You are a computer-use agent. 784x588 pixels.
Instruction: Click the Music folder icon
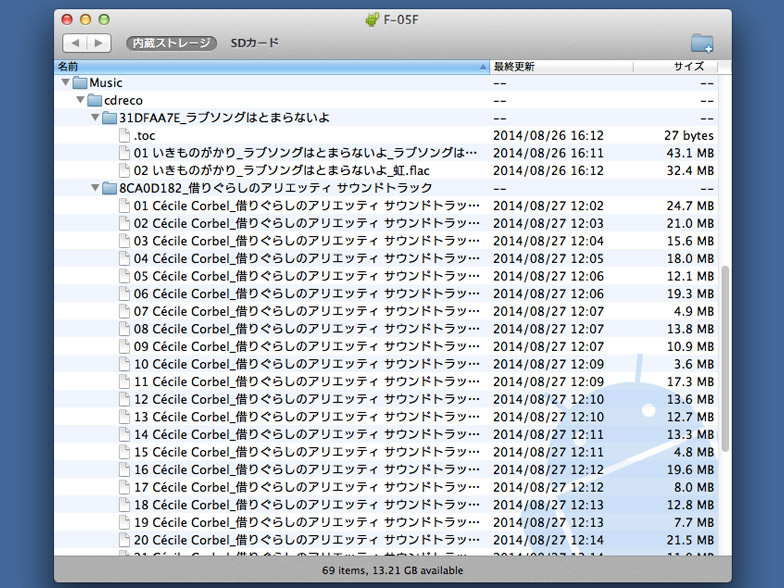80,82
